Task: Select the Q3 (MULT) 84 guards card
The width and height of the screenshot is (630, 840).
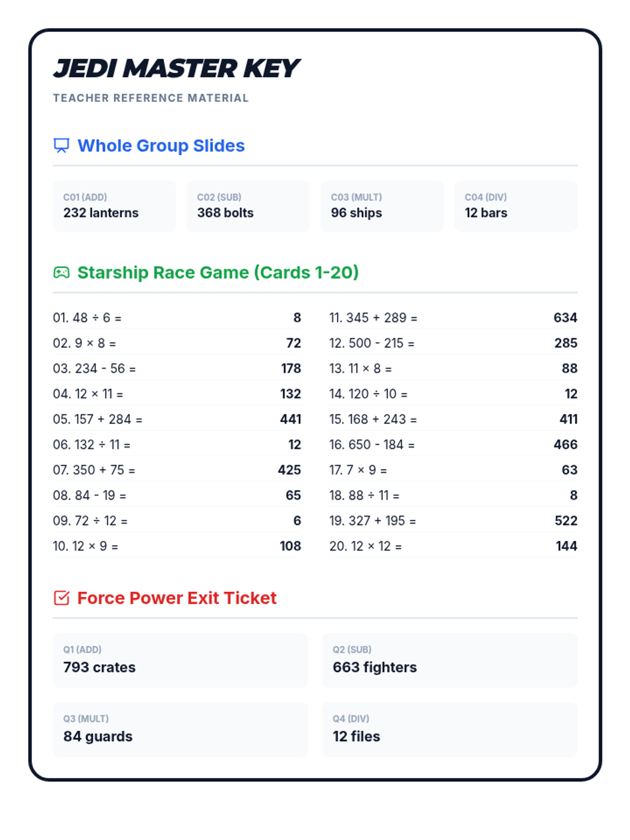Action: 180,729
